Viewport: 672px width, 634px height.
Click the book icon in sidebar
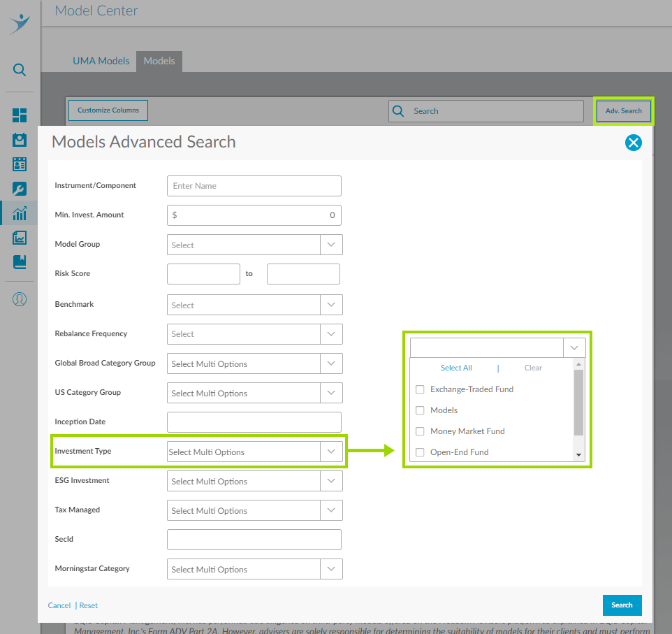pos(20,262)
